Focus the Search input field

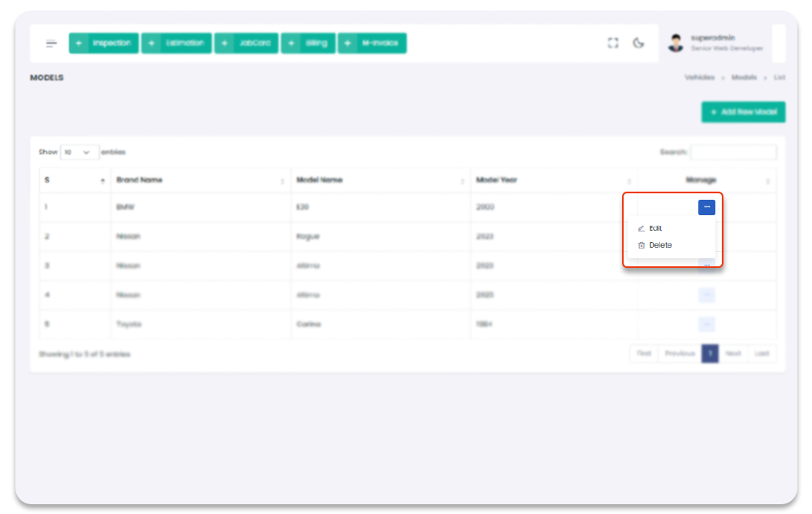pos(733,153)
